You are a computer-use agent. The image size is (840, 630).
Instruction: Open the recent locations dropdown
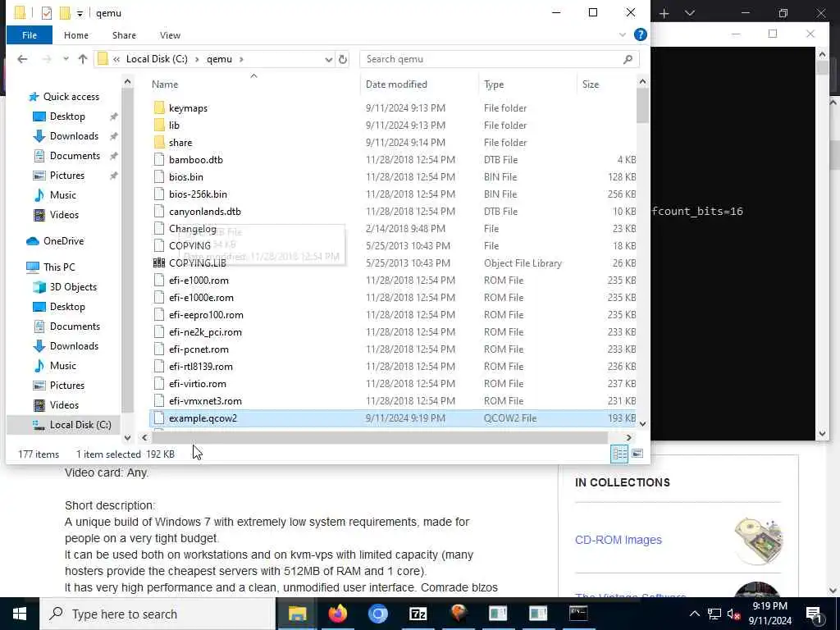[x=66, y=59]
